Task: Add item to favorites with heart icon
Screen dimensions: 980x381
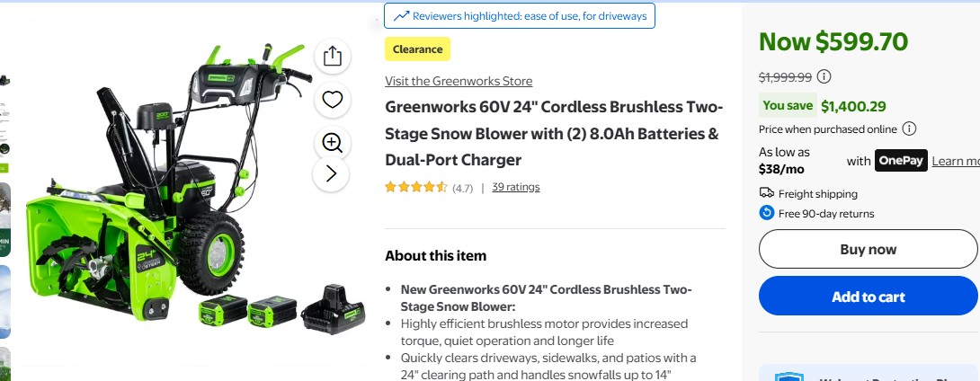Action: pos(333,100)
